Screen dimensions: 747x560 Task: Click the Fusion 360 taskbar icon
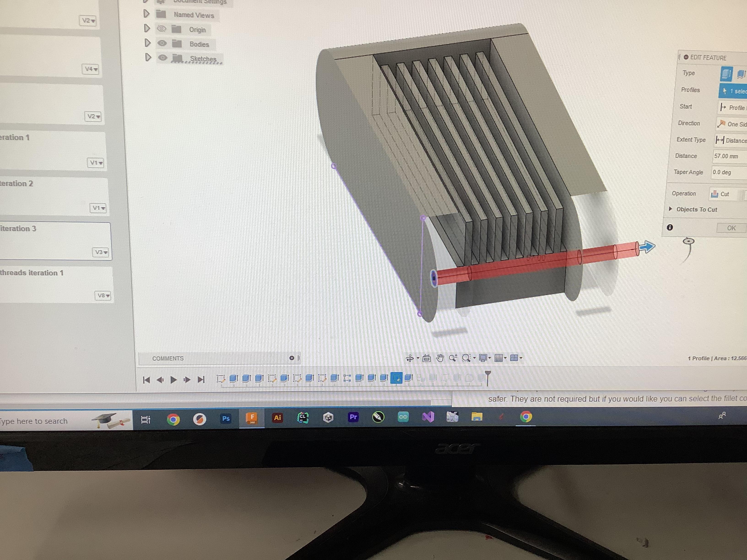(252, 418)
